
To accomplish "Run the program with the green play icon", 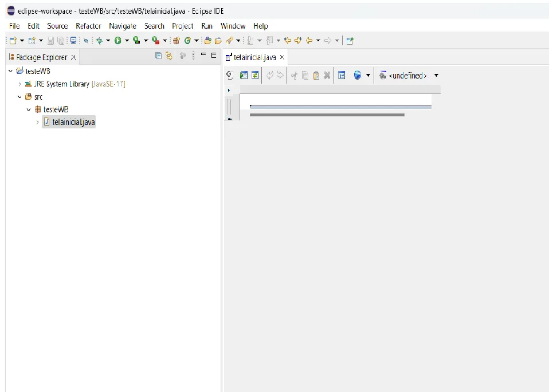I will pos(118,41).
